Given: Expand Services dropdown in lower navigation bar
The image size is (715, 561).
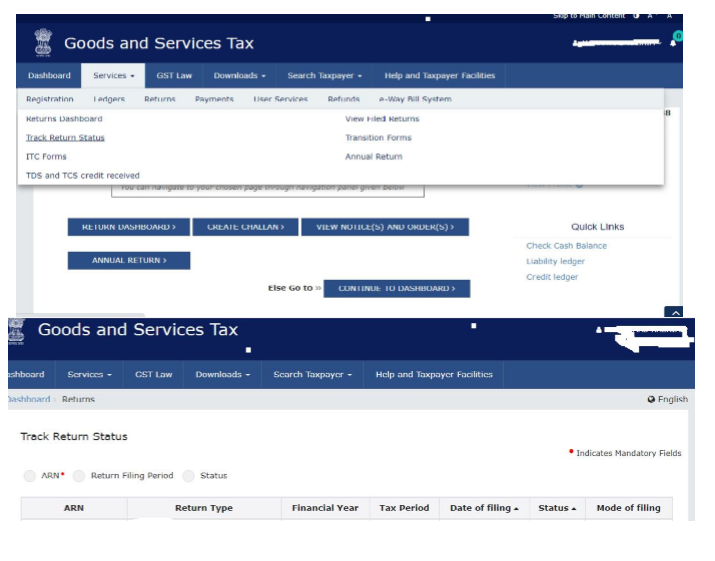Looking at the screenshot, I should click(89, 374).
